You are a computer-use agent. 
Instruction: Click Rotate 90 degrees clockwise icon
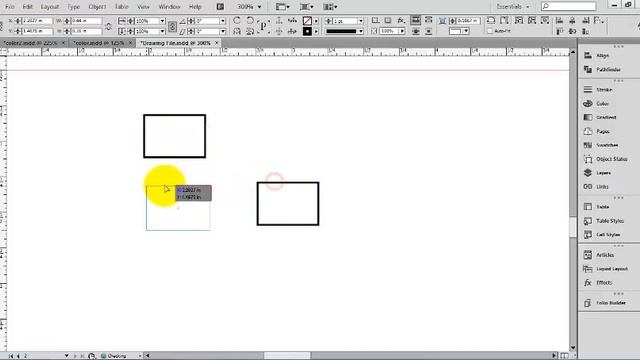[237, 20]
